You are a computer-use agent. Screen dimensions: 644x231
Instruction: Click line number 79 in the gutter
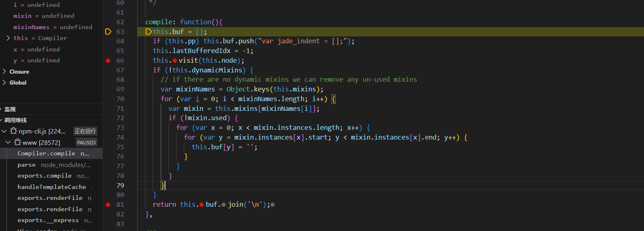(120, 185)
